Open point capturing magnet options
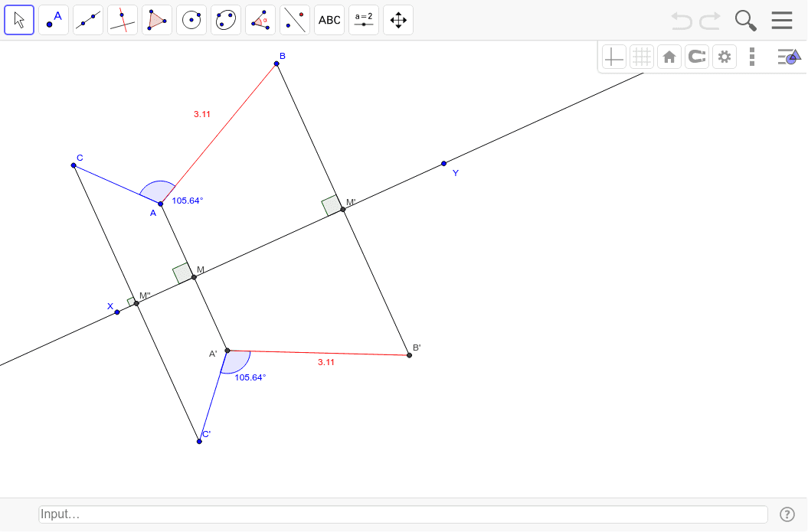The image size is (808, 532). tap(697, 57)
